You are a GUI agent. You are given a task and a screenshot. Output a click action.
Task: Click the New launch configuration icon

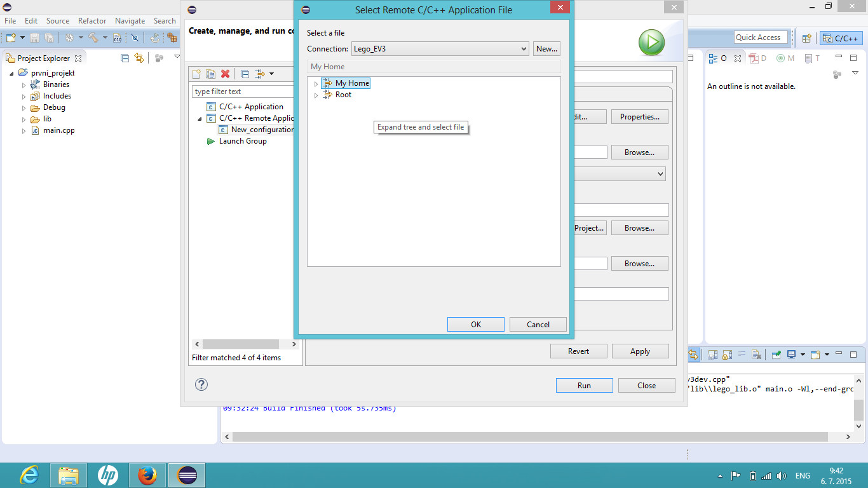197,74
